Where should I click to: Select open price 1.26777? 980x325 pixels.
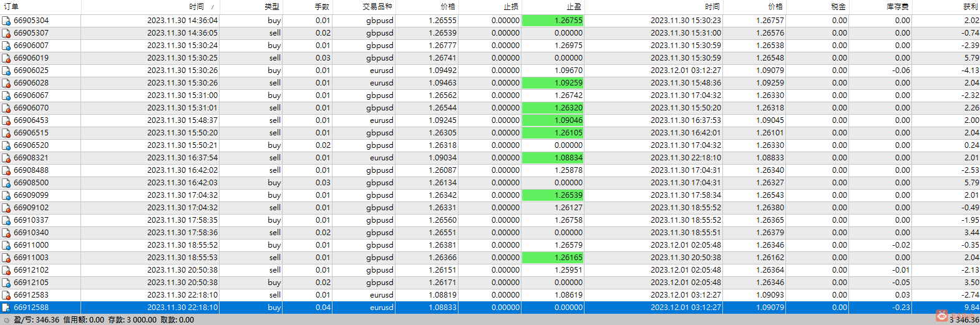tap(442, 46)
